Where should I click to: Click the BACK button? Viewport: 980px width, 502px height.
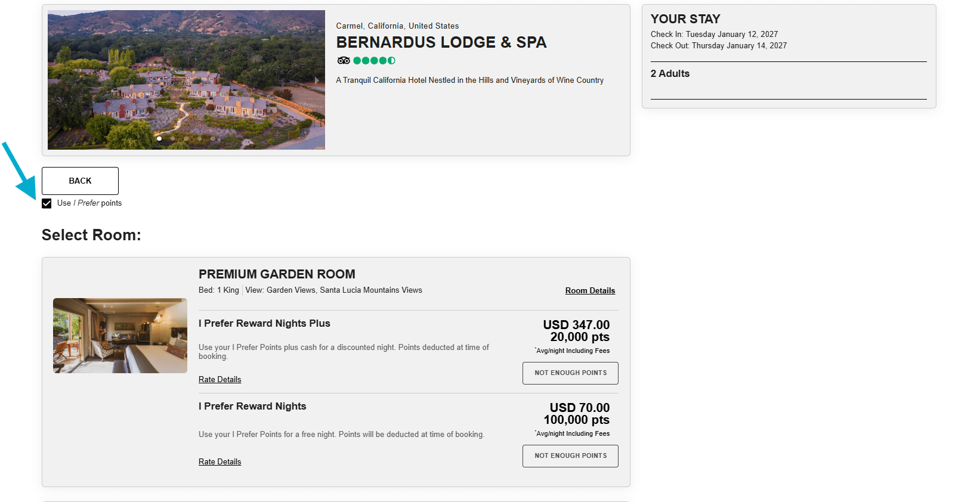pos(80,181)
